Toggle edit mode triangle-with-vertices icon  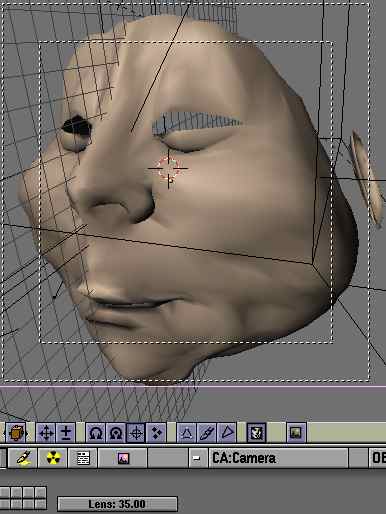tap(186, 433)
